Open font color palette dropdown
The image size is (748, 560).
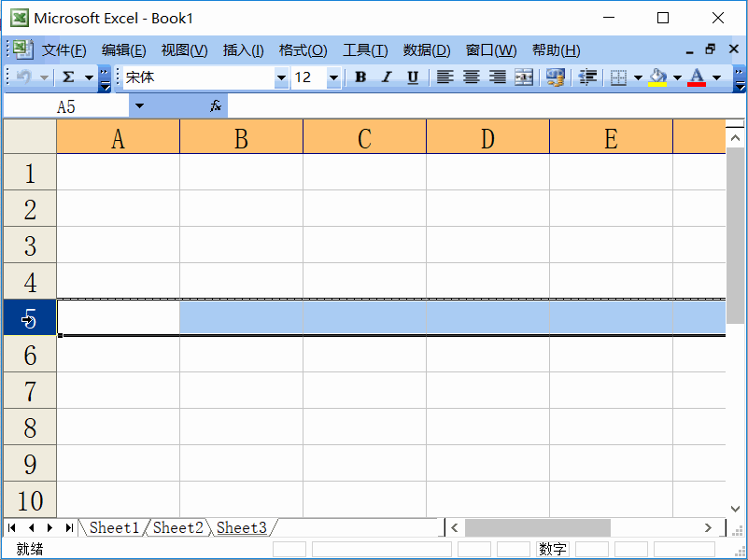[716, 77]
